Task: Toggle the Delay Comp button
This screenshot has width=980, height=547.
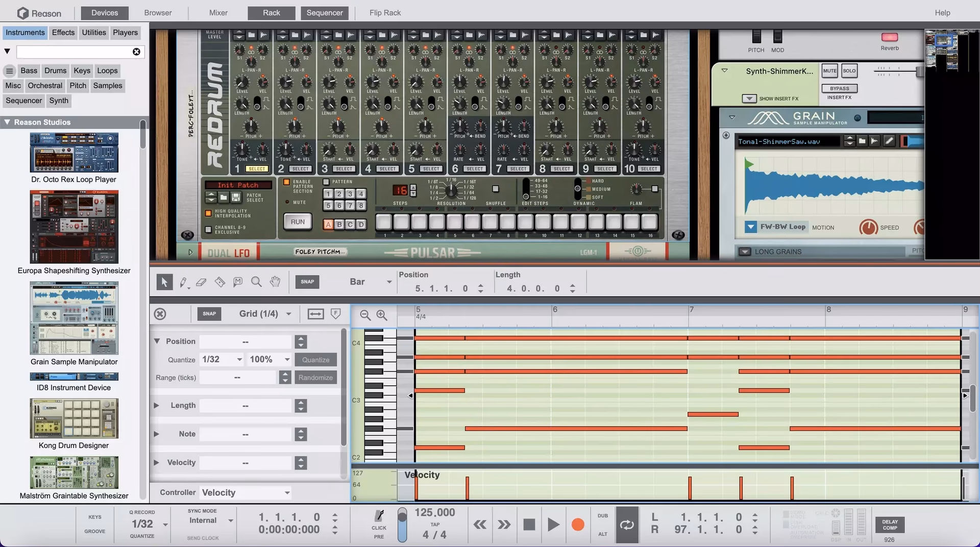Action: click(890, 525)
